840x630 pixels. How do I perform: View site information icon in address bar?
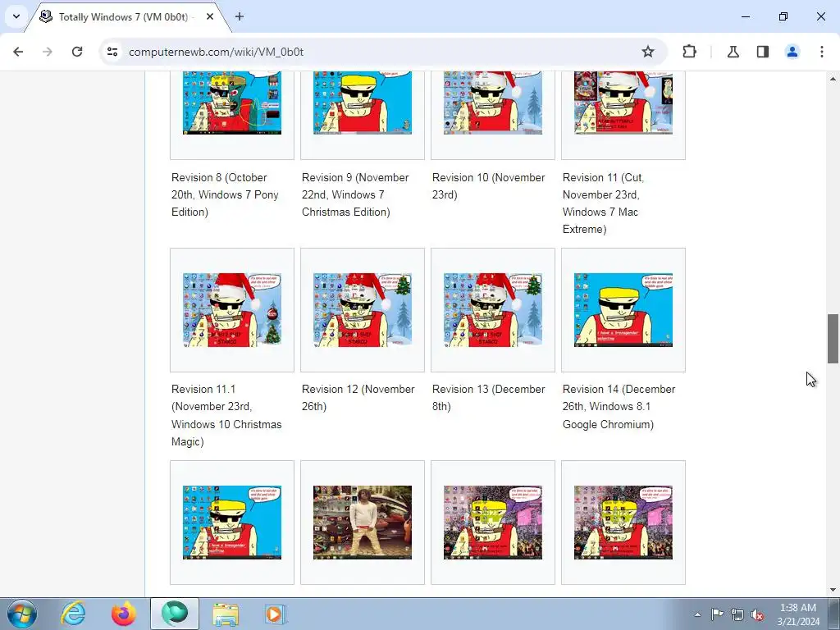click(112, 52)
